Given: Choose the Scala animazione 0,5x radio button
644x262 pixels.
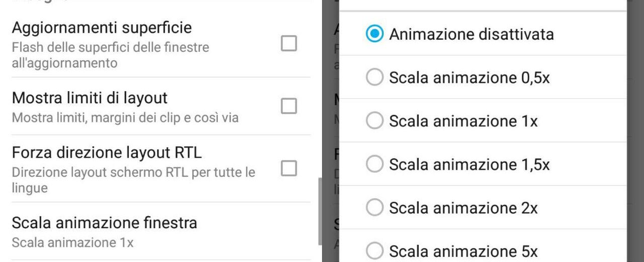Looking at the screenshot, I should [x=374, y=78].
